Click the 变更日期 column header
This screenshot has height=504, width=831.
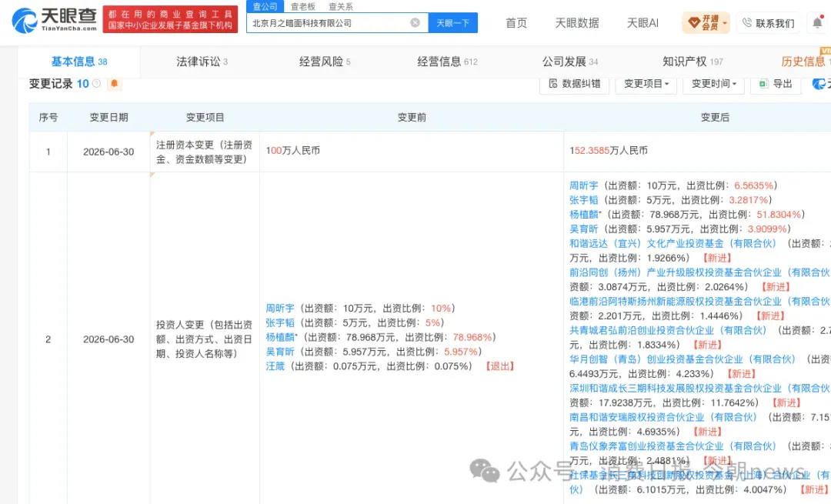[108, 117]
